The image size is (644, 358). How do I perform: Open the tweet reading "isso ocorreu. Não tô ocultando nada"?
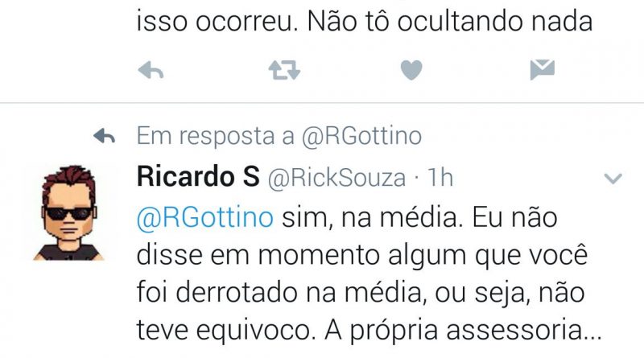pyautogui.click(x=365, y=22)
